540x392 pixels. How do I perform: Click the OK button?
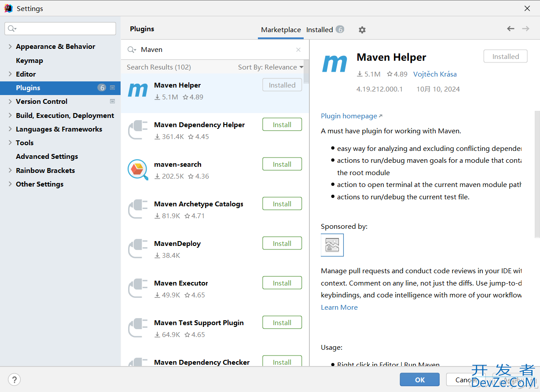(420, 380)
